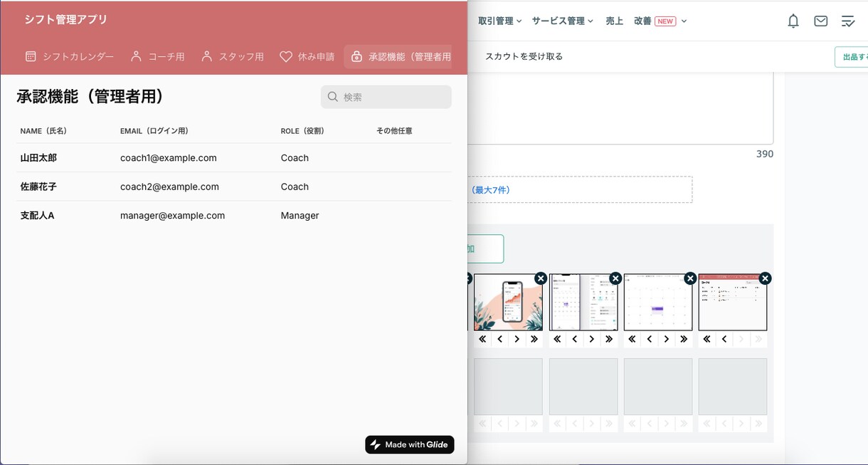Remove the purple-event calendar thumbnail with its X
Viewport: 868px width, 465px height.
point(690,278)
